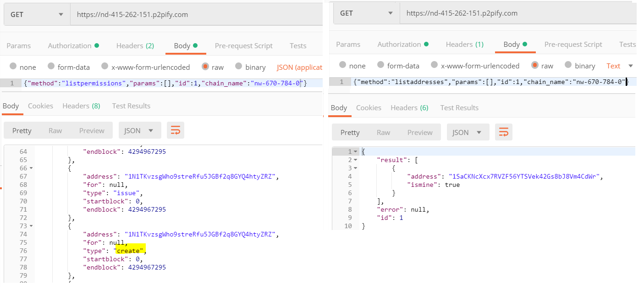Collapse root object at line 1 in right response

point(356,152)
